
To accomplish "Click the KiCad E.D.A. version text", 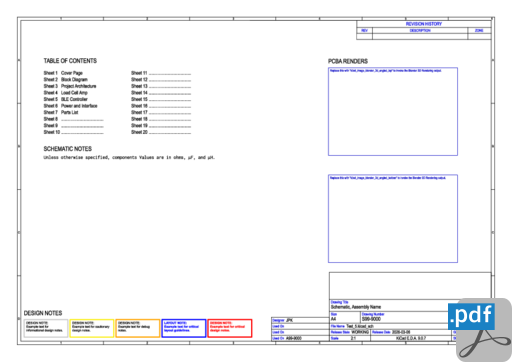I will (411, 338).
